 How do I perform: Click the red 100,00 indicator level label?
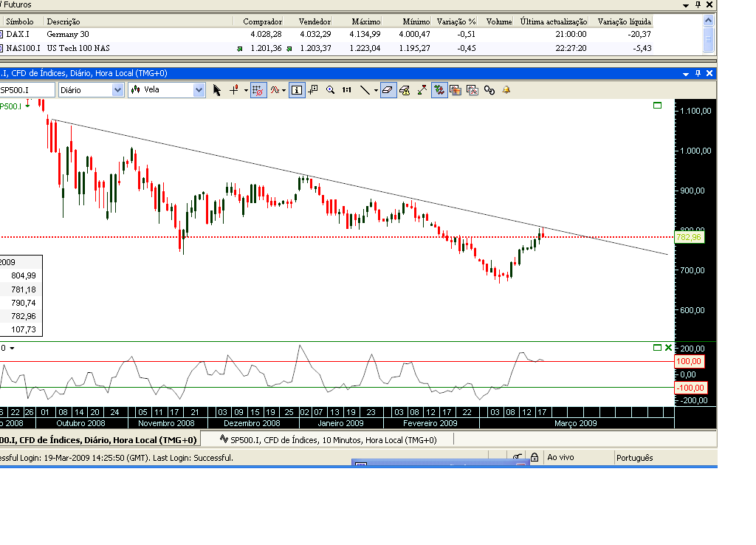point(689,361)
